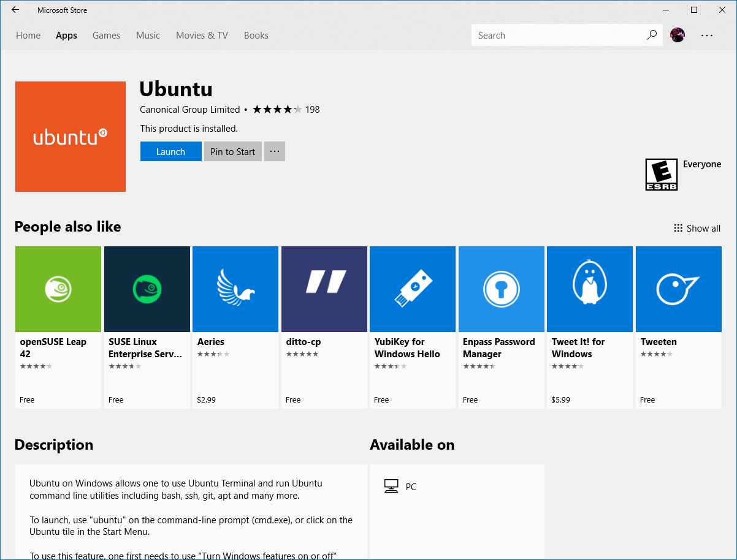
Task: Click the 198 ratings count
Action: pyautogui.click(x=313, y=110)
